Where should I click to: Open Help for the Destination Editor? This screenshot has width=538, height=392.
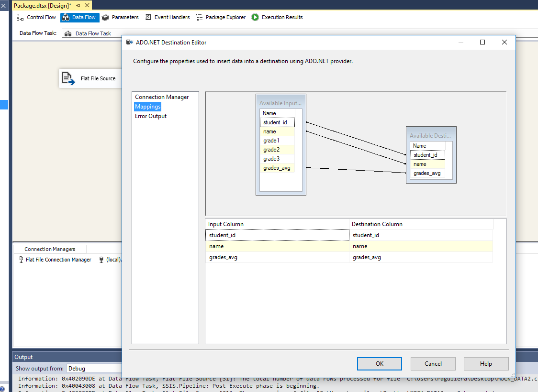(486, 364)
